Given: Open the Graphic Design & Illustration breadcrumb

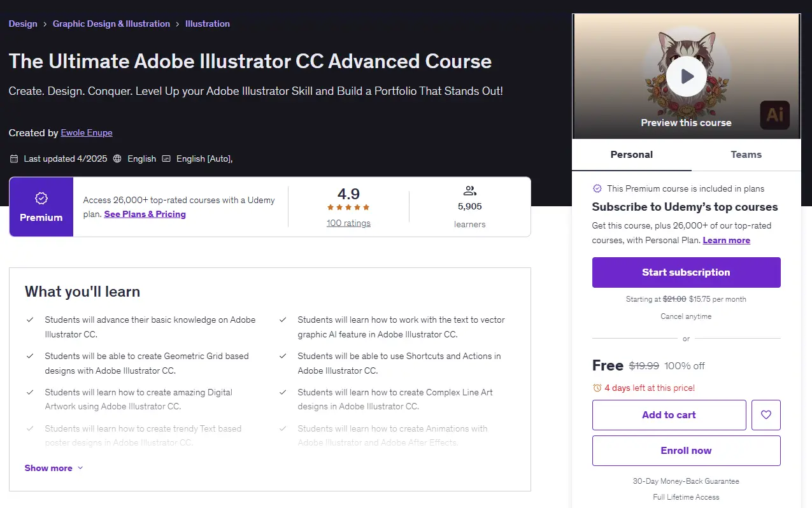Looking at the screenshot, I should [111, 24].
